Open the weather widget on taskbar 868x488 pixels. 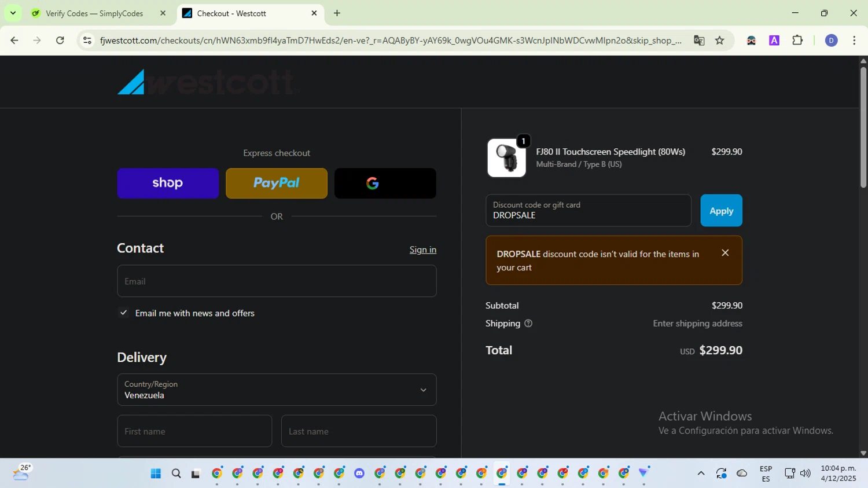tap(21, 473)
